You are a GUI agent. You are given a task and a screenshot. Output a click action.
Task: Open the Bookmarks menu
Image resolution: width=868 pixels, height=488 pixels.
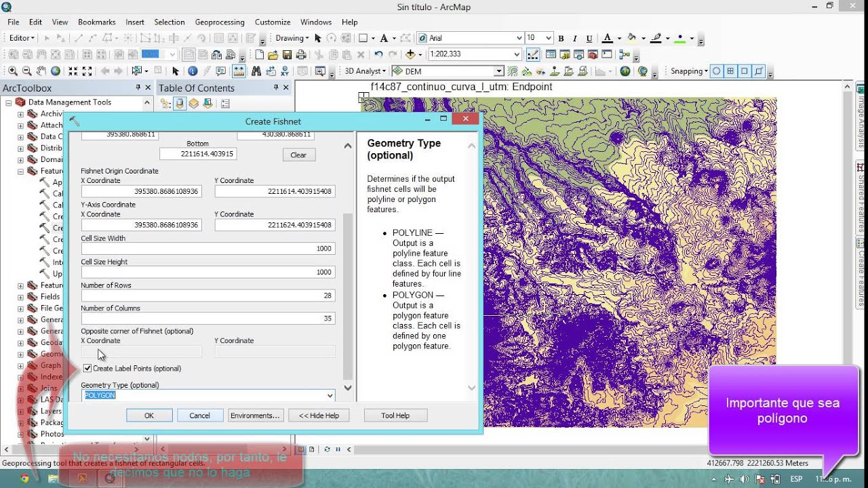click(96, 22)
